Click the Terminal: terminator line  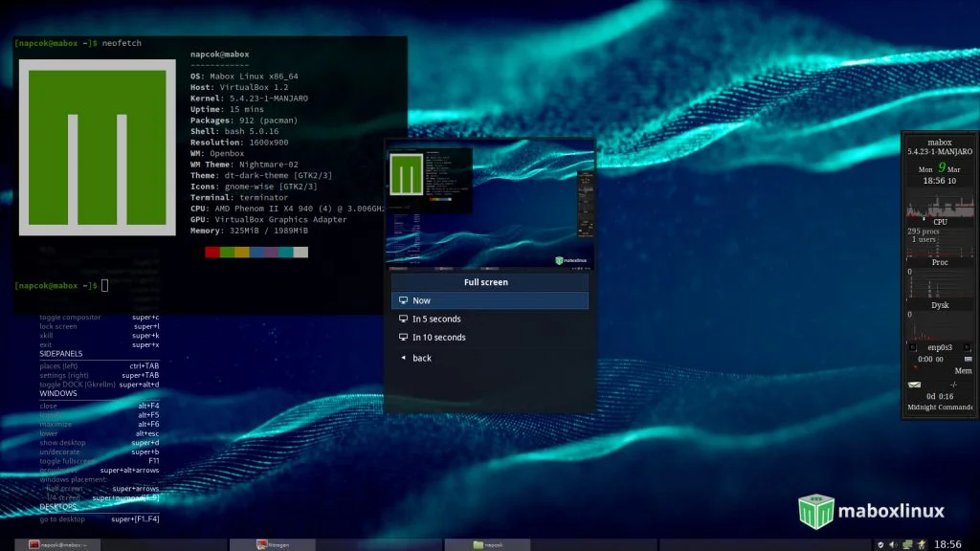tap(239, 198)
